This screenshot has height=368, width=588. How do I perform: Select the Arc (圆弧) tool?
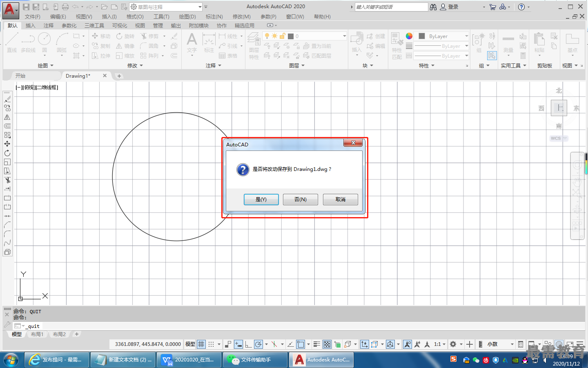(62, 43)
